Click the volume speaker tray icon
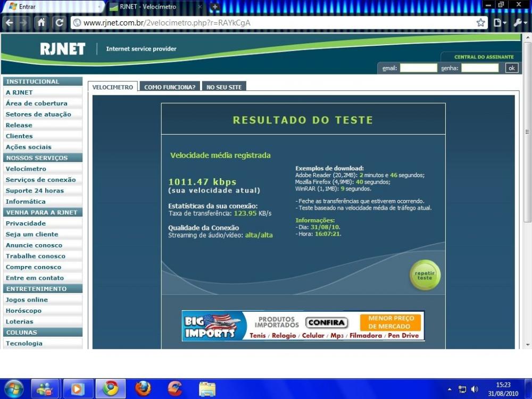Screen dimensions: 532x399 [475, 389]
